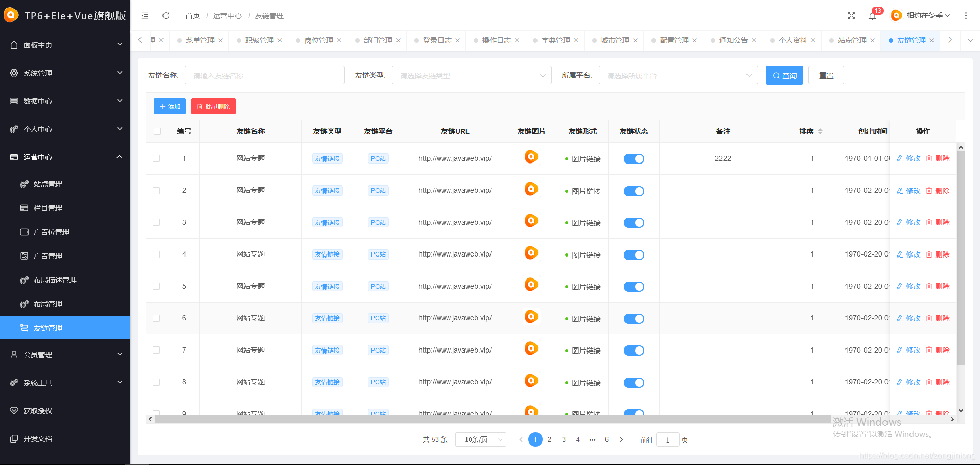980x465 pixels.
Task: Open notifications bell with 13 badge
Action: click(873, 16)
